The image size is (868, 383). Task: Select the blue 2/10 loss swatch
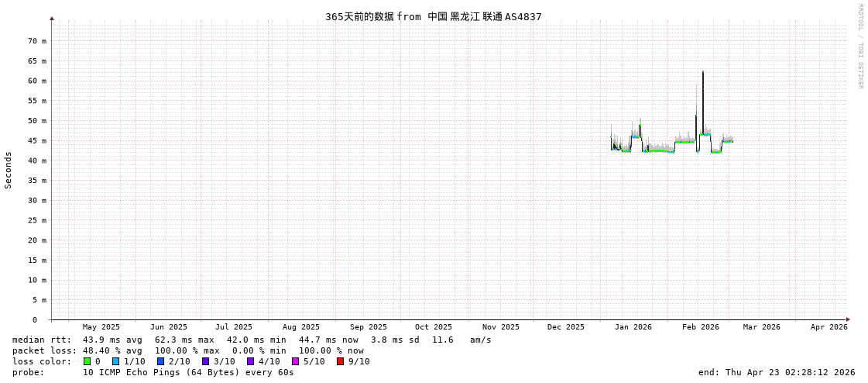[161, 361]
